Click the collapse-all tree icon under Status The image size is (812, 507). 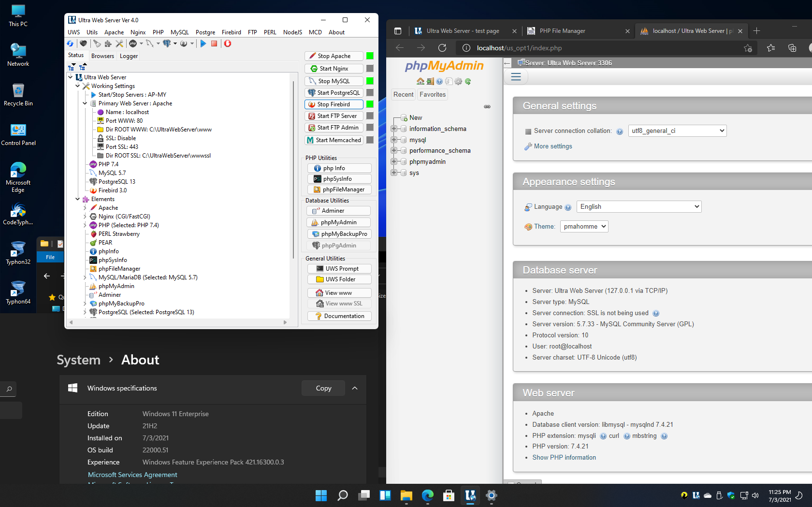[83, 67]
